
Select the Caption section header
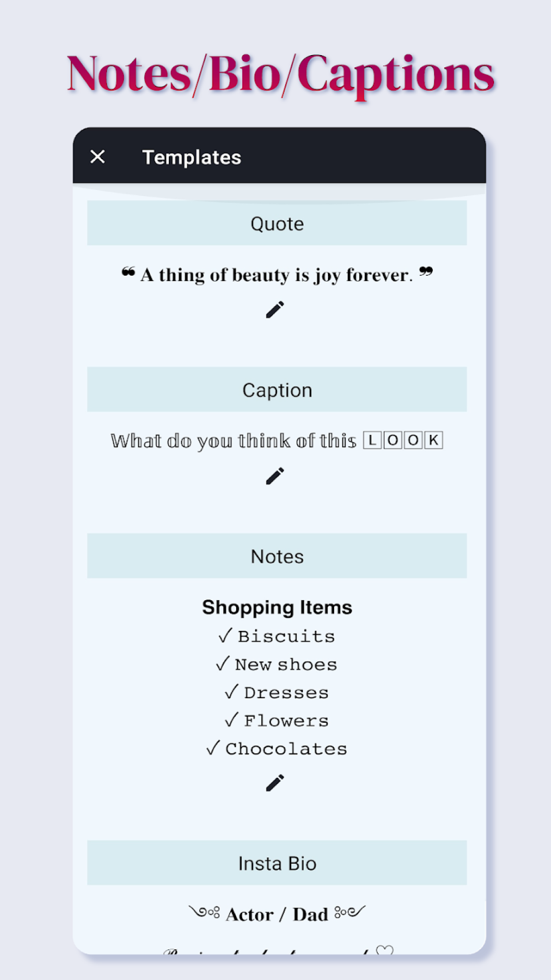tap(277, 389)
